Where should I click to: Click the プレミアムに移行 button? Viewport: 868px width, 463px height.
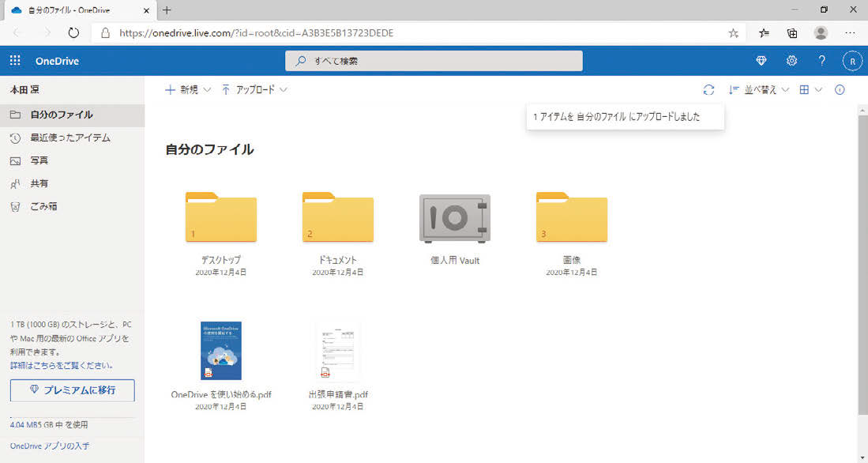tap(72, 390)
